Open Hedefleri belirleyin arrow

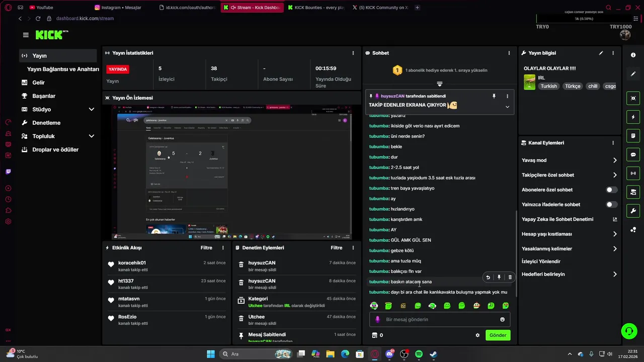(615, 275)
